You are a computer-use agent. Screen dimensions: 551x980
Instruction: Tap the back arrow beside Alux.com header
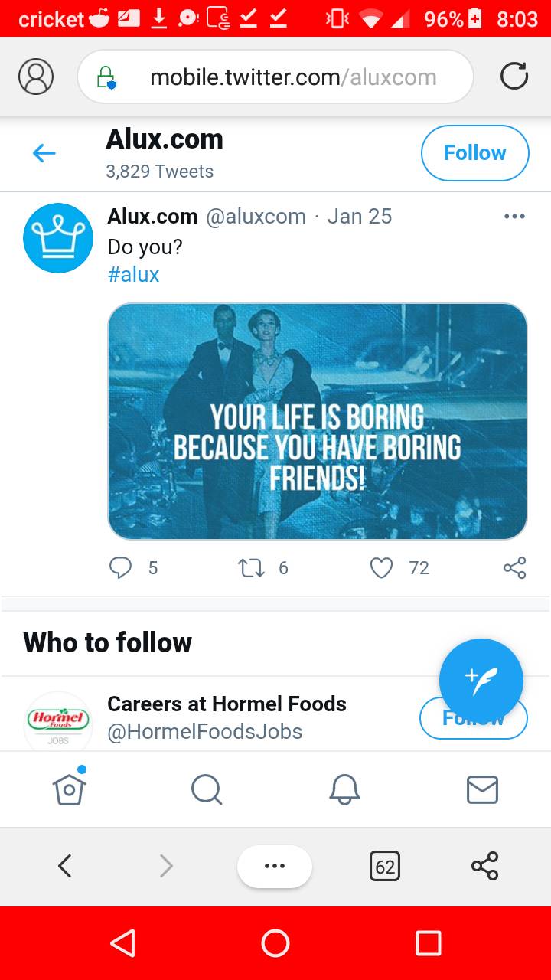tap(44, 153)
